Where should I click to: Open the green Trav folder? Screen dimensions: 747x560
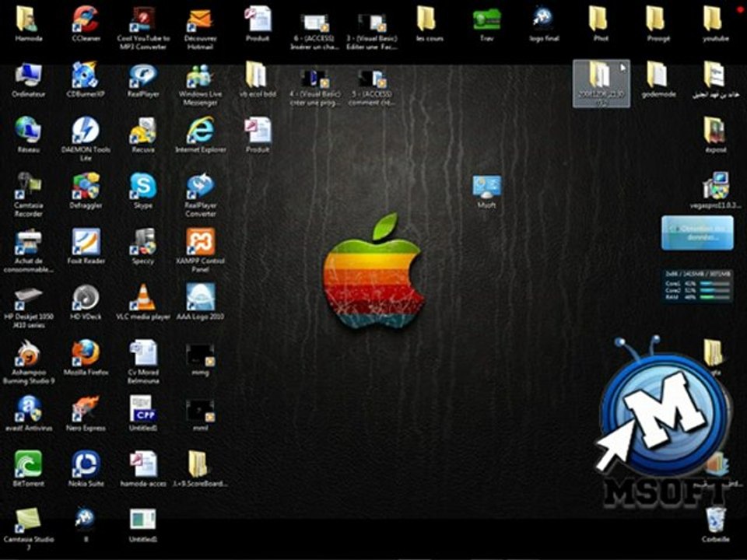pyautogui.click(x=486, y=24)
